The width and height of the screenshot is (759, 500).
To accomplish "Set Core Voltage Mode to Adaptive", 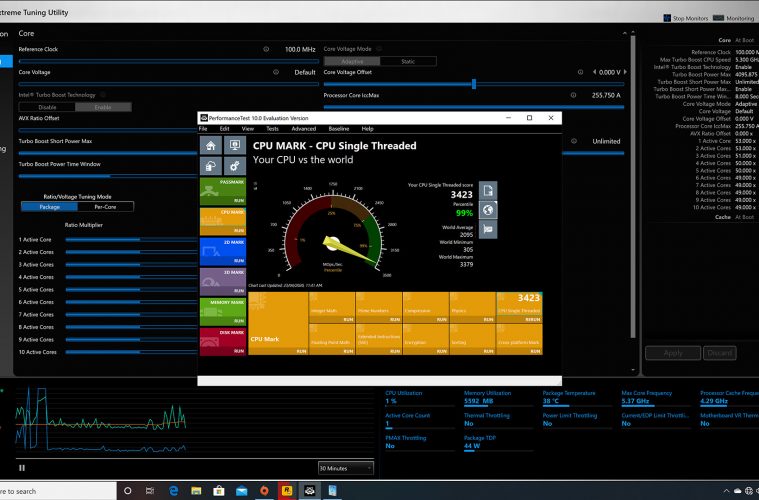I will [x=352, y=61].
